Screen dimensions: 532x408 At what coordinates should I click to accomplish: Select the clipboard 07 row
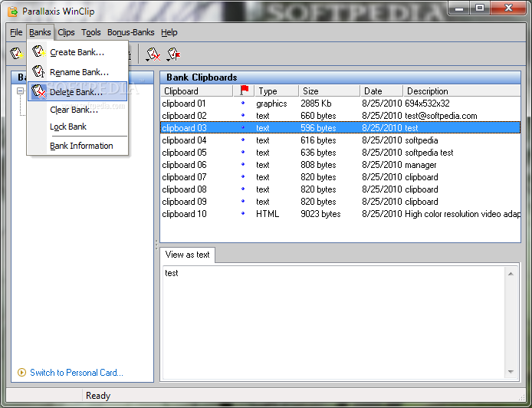[340, 176]
